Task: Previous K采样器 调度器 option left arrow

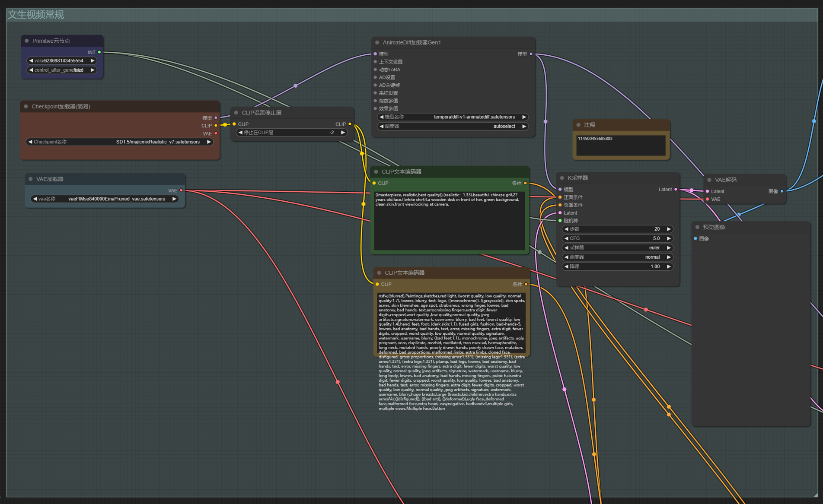Action: point(566,257)
